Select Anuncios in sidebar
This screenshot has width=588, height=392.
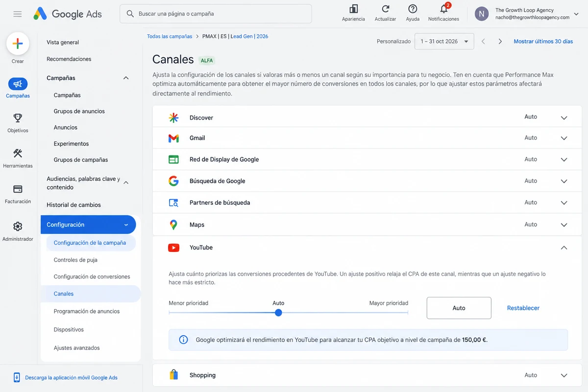[66, 127]
